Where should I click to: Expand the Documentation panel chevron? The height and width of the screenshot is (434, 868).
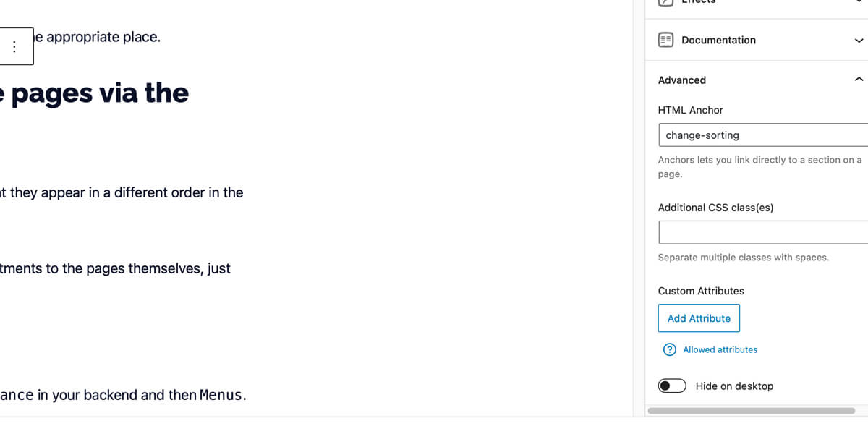point(859,41)
